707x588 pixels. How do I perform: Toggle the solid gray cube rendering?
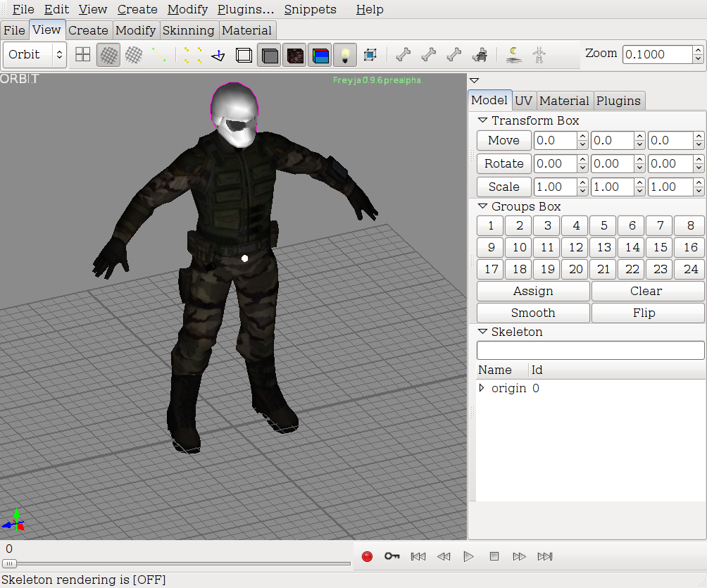pyautogui.click(x=270, y=55)
